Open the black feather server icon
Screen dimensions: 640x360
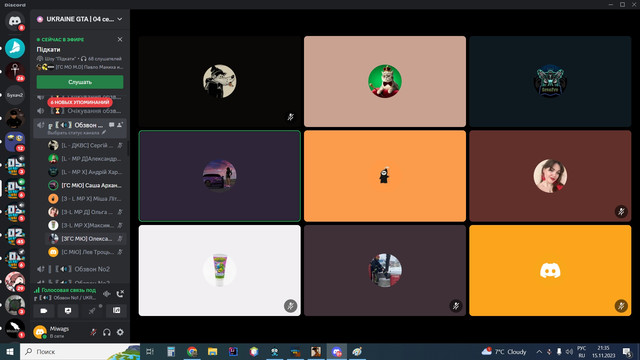click(x=15, y=329)
